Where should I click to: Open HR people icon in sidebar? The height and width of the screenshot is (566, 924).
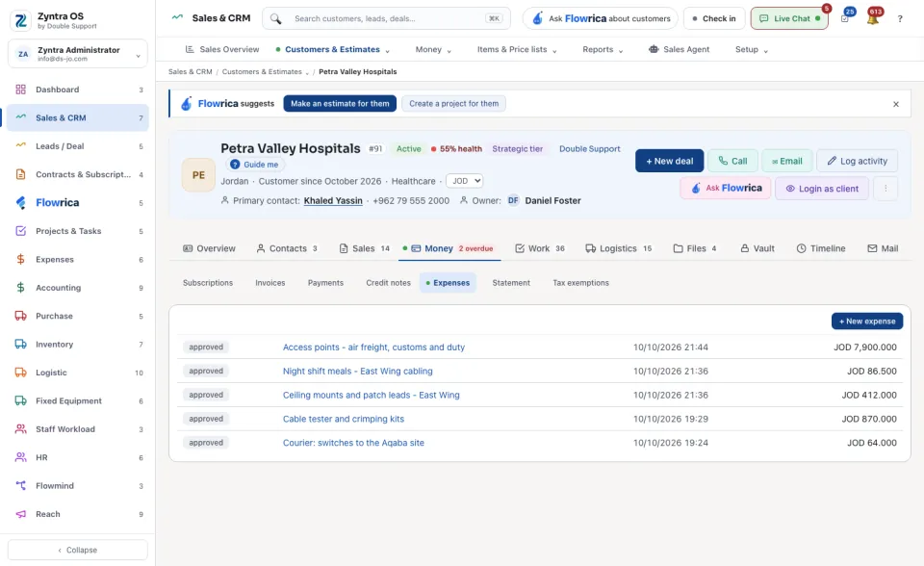click(20, 457)
